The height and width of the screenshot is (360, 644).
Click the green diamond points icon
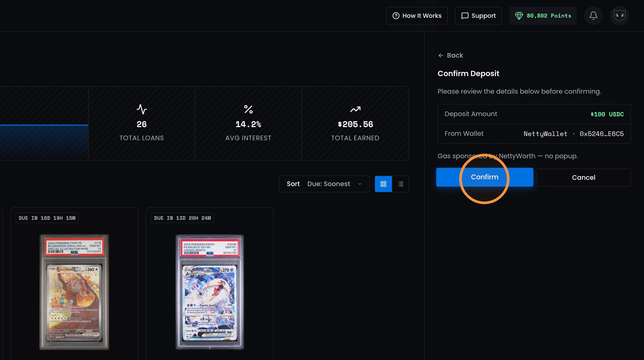tap(519, 16)
